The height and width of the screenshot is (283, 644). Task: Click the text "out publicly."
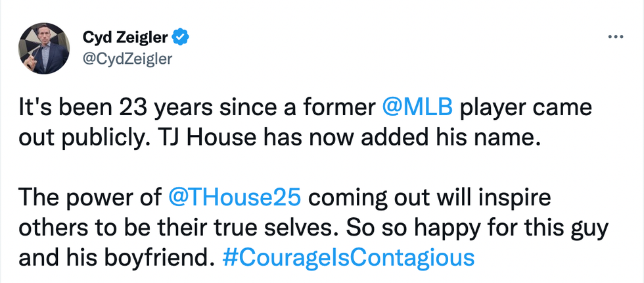[x=82, y=138]
